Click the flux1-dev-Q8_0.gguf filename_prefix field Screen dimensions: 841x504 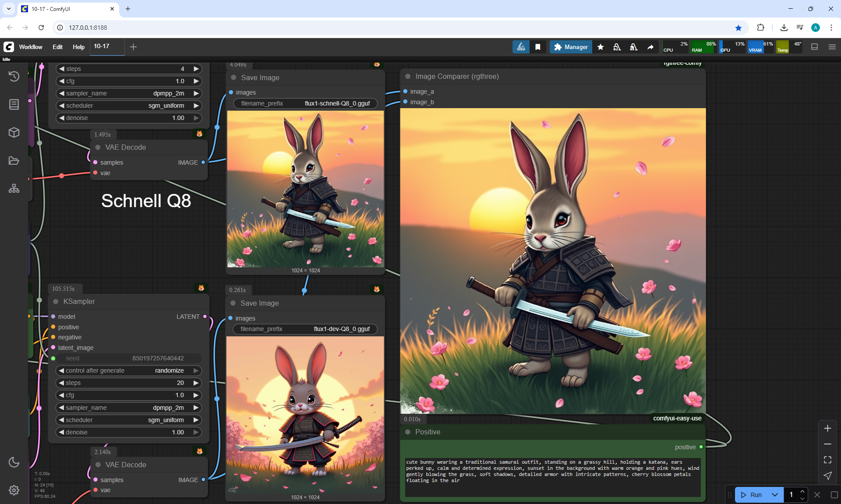[x=305, y=329]
